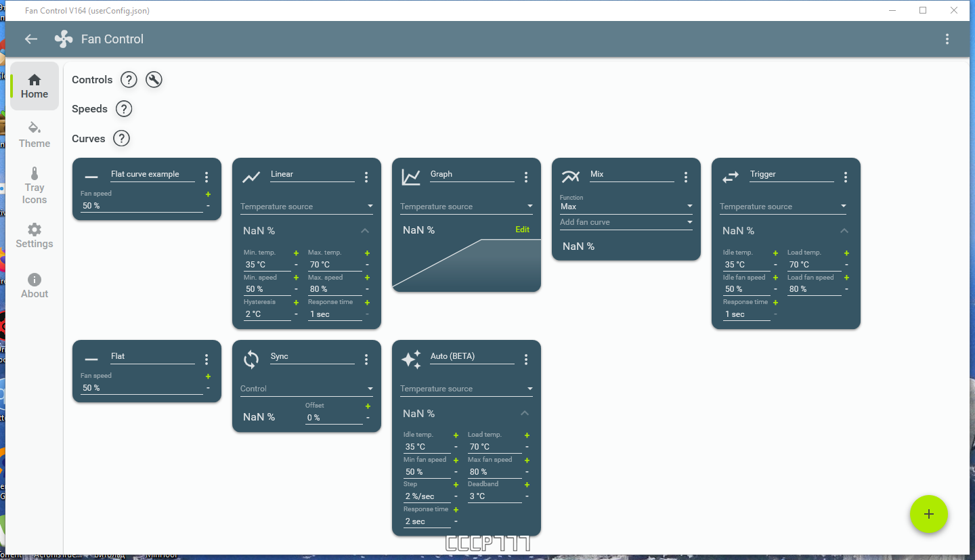Image resolution: width=975 pixels, height=560 pixels.
Task: Open Sync Control dropdown
Action: 307,389
